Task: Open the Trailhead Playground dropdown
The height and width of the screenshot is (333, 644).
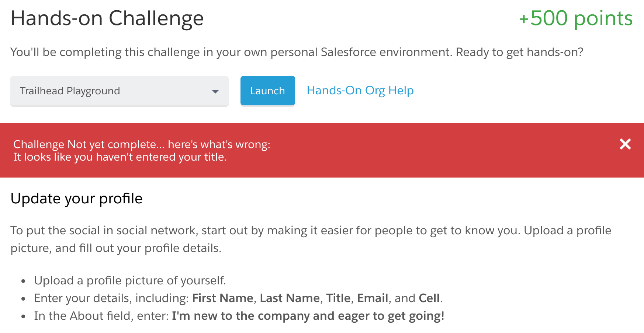Action: point(119,91)
